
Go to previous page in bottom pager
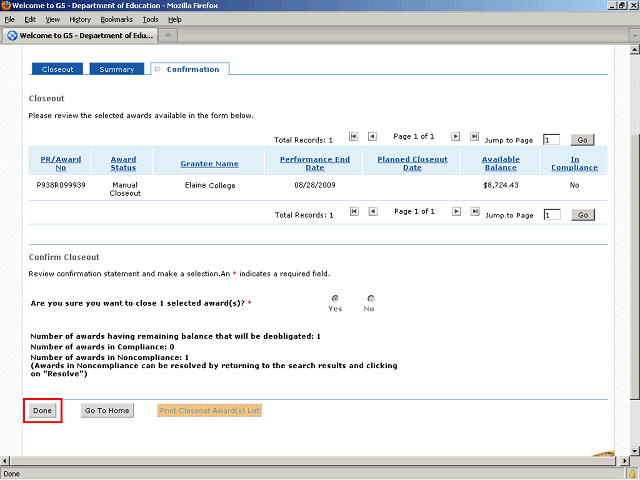click(373, 211)
